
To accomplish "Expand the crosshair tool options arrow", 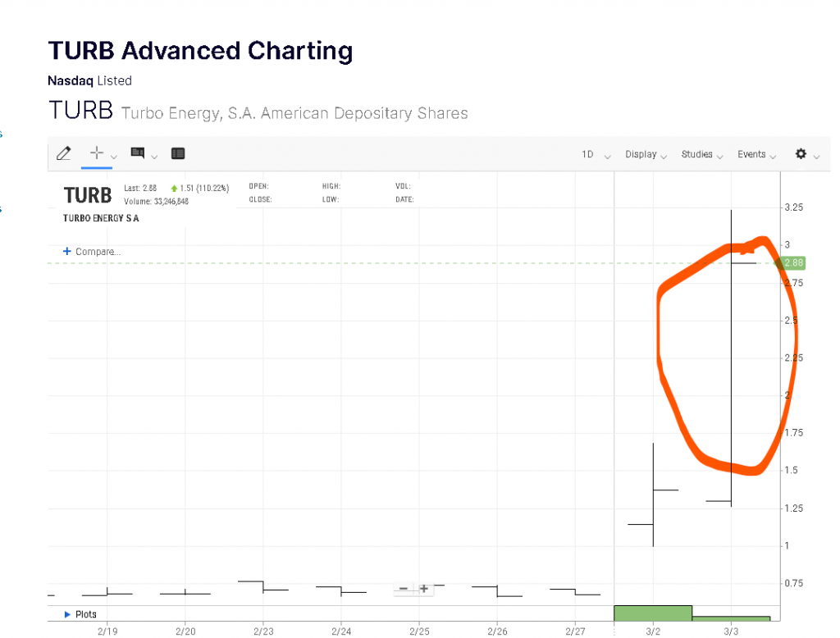I will pos(113,156).
